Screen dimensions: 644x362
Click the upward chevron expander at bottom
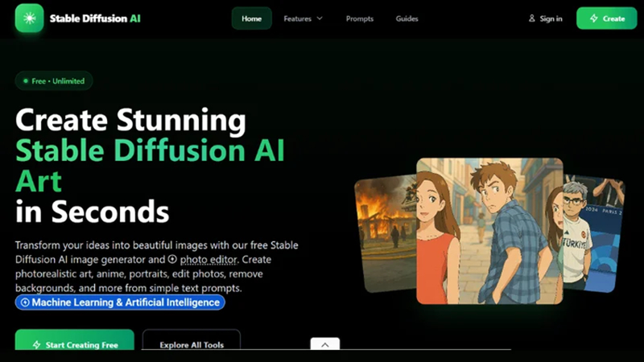[325, 344]
